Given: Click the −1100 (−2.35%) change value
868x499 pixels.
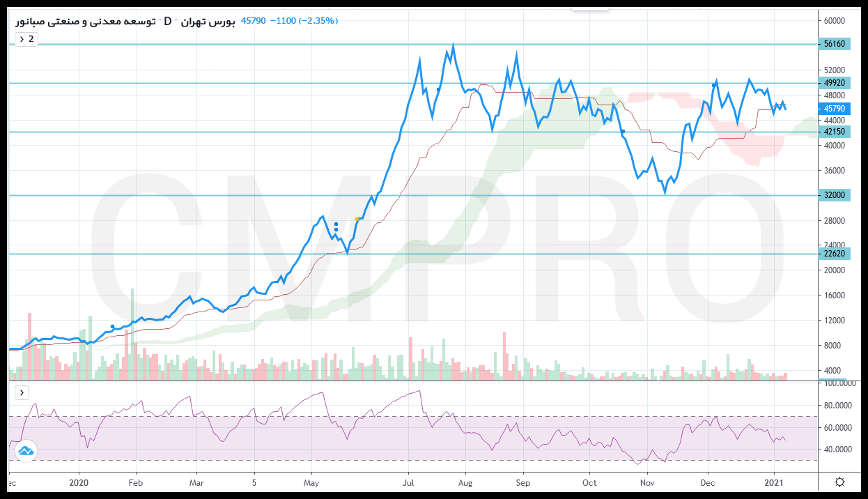Looking at the screenshot, I should 304,21.
